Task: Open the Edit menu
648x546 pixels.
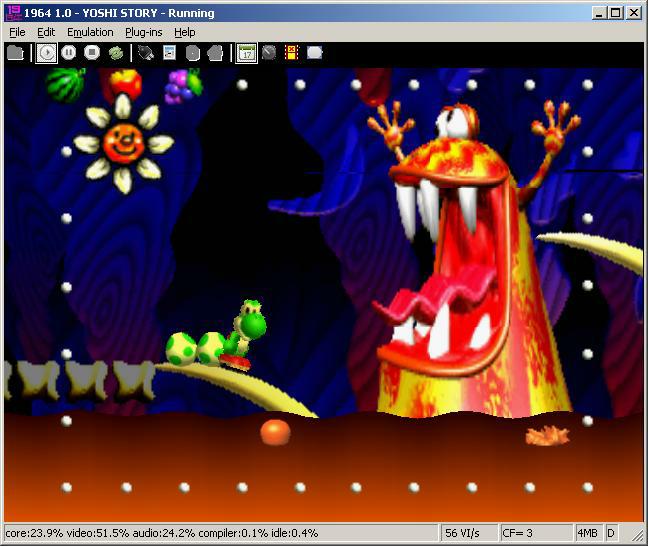Action: [x=46, y=32]
